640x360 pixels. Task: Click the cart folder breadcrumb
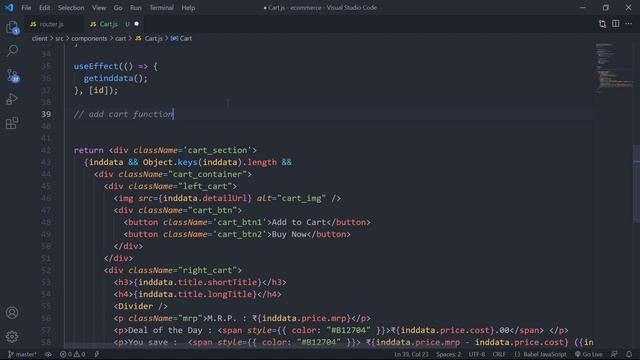click(120, 38)
